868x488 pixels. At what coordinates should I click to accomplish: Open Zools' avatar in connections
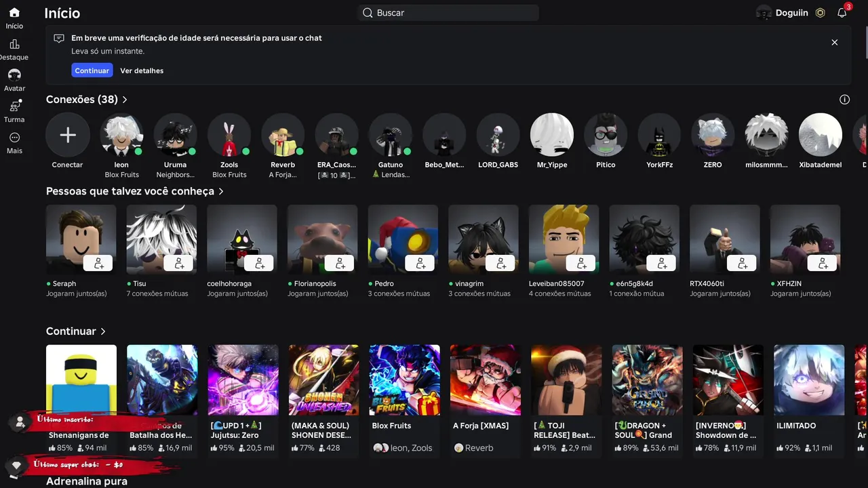229,135
